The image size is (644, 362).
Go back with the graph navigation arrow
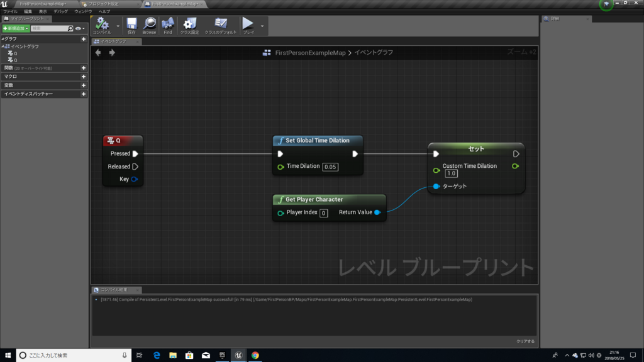pyautogui.click(x=98, y=53)
